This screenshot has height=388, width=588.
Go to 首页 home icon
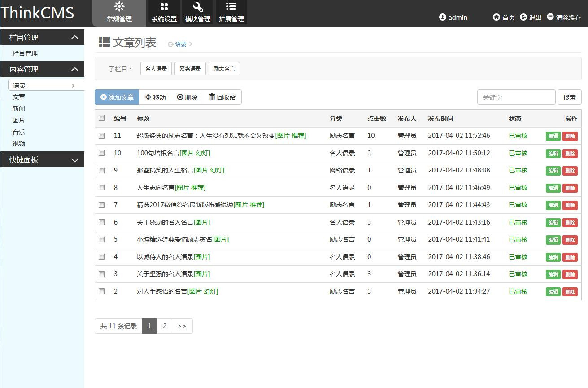[496, 17]
